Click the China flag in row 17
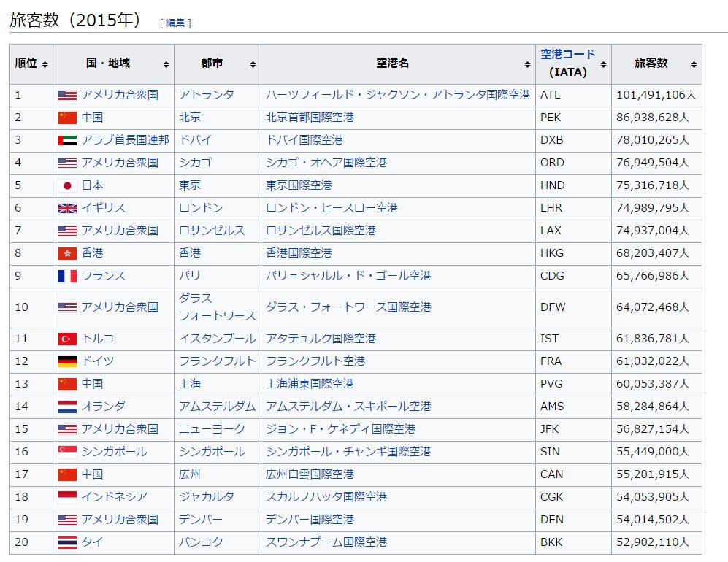 click(x=67, y=474)
